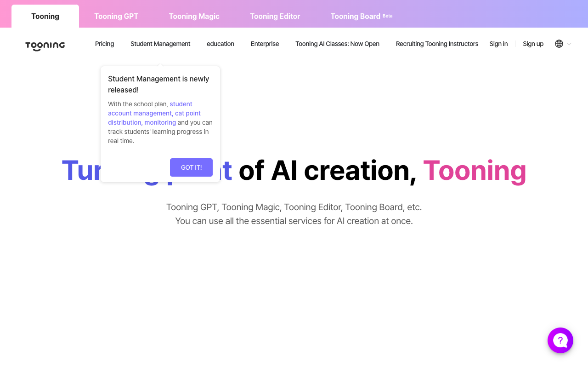588x368 pixels.
Task: Open the purple help chat bubble
Action: [x=560, y=340]
